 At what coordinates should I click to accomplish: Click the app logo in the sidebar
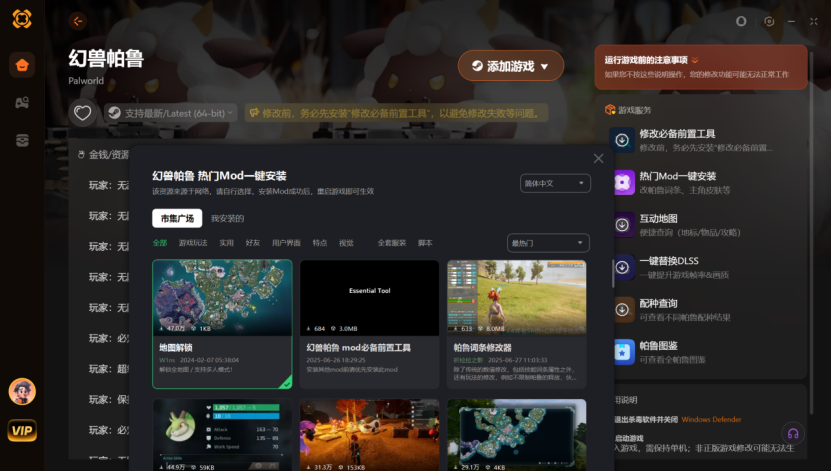click(x=22, y=19)
